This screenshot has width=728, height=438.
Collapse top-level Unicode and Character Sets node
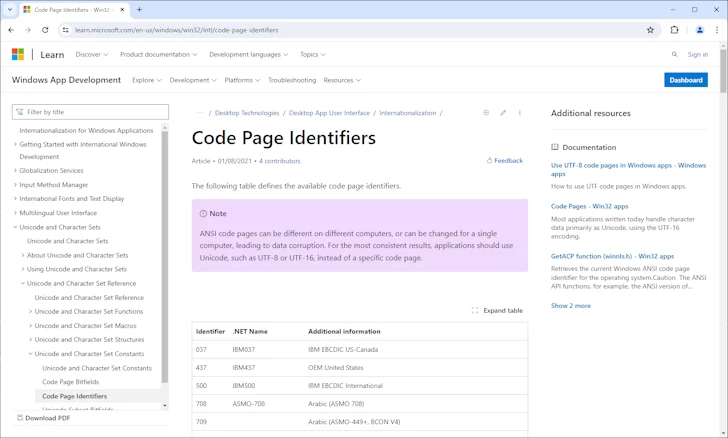click(x=15, y=227)
